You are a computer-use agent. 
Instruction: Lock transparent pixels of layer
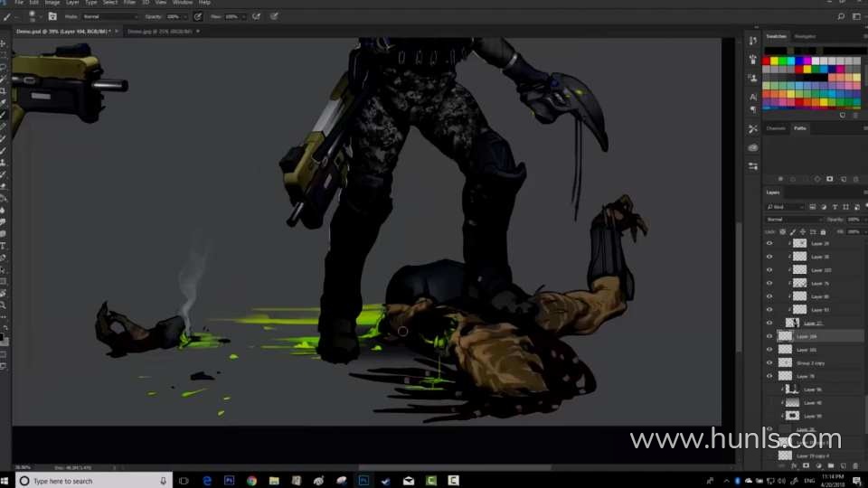coord(783,232)
